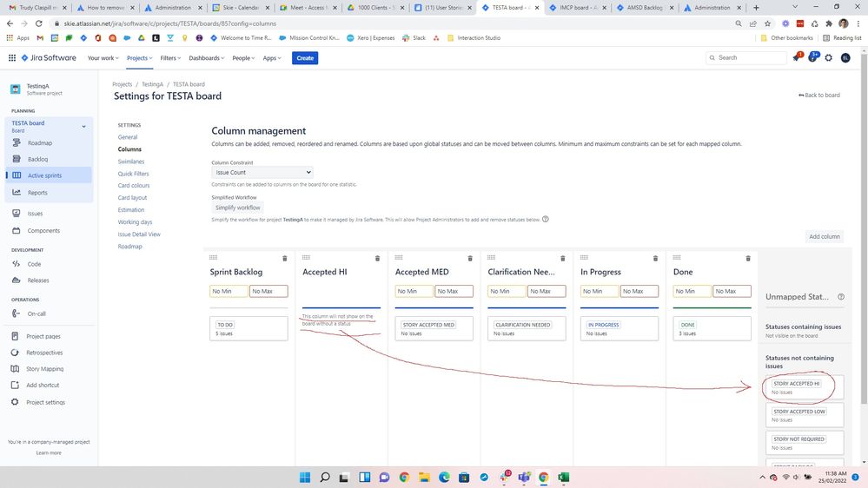Delete the Done column
Viewport: 868px width, 488px height.
point(748,259)
